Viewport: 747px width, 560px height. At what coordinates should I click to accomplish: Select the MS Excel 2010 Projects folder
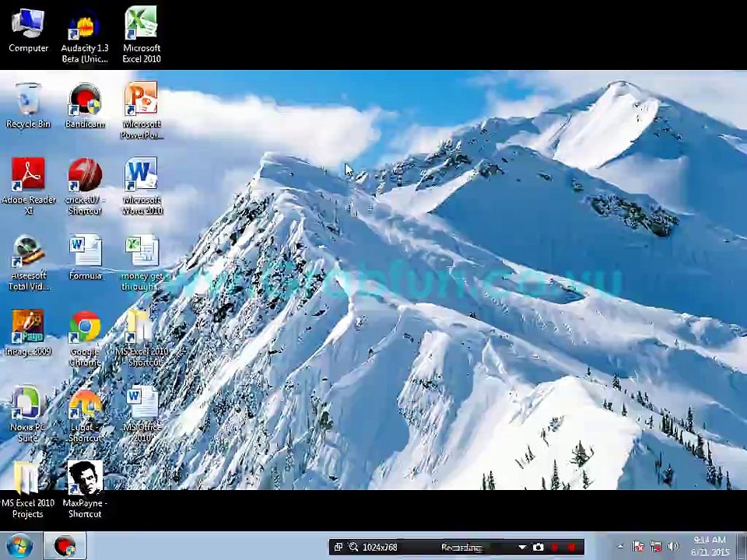pos(28,490)
